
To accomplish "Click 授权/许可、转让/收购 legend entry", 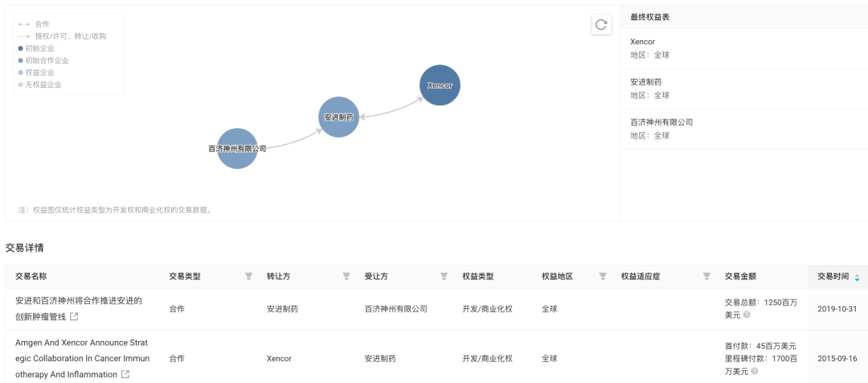I will click(62, 36).
